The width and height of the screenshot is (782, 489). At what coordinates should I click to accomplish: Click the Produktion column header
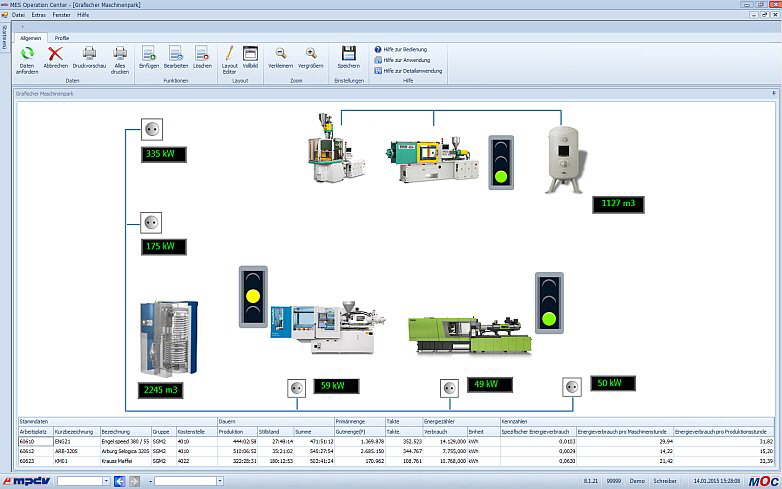point(237,432)
